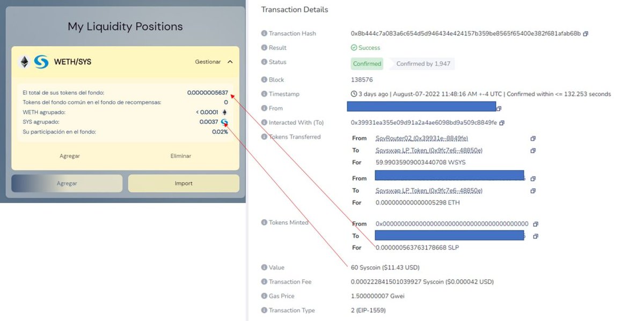Image resolution: width=644 pixels, height=321 pixels.
Task: Copy the transaction hash with its copy icon
Action: click(x=586, y=34)
